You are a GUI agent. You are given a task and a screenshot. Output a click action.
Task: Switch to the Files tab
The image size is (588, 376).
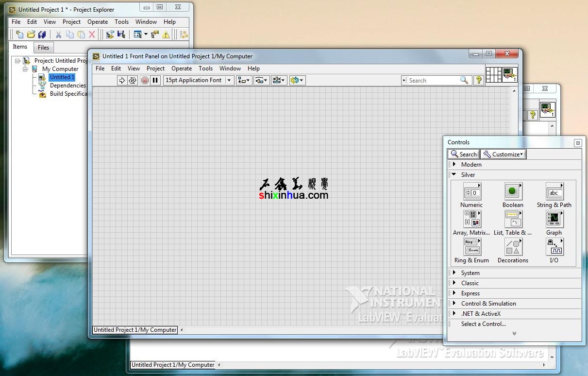[44, 48]
